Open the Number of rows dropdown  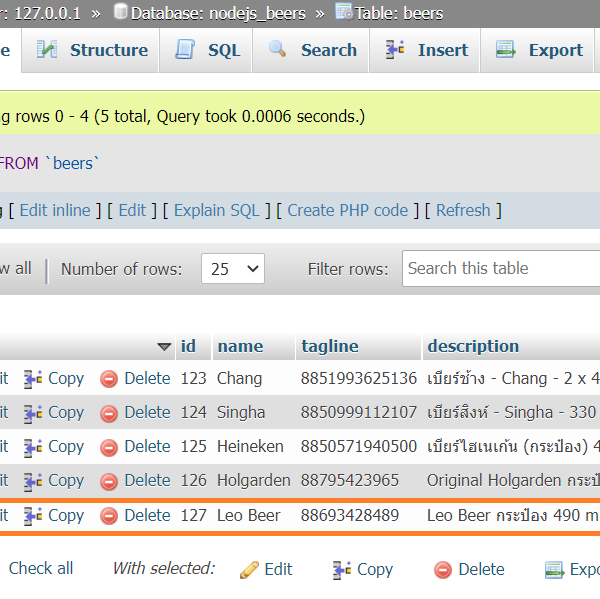pos(232,269)
